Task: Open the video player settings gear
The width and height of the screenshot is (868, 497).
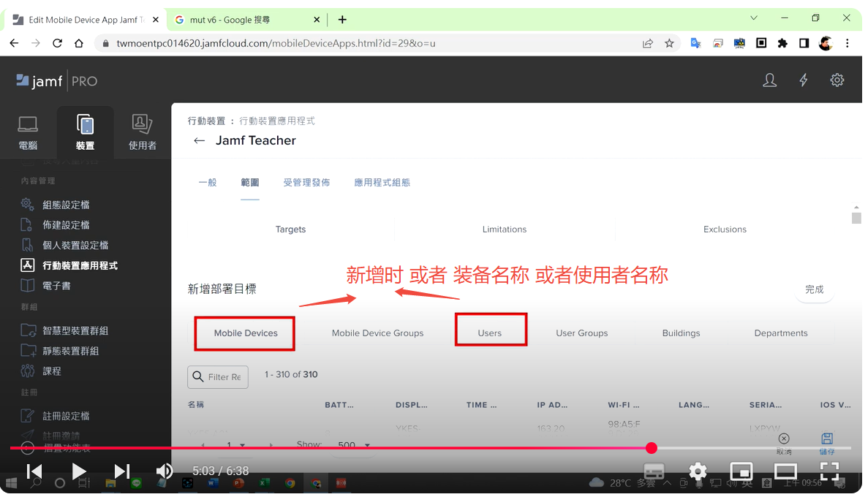Action: (x=698, y=471)
